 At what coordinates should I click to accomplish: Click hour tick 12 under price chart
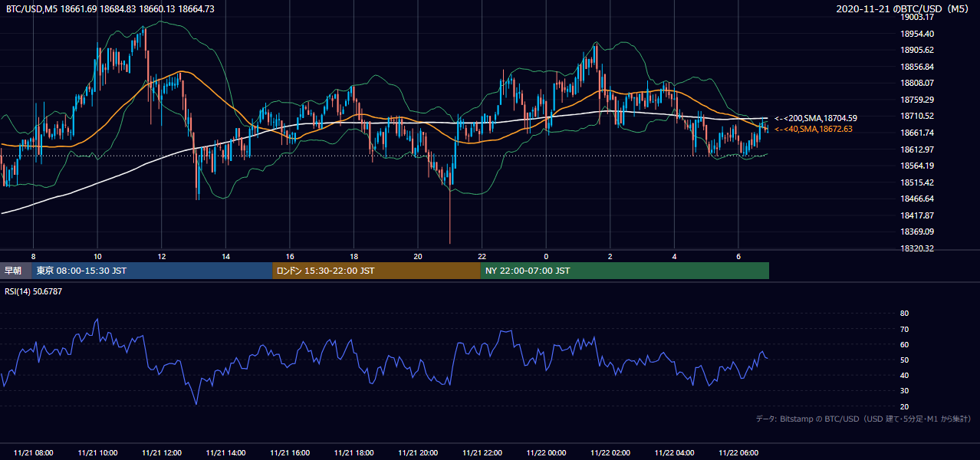click(x=162, y=256)
